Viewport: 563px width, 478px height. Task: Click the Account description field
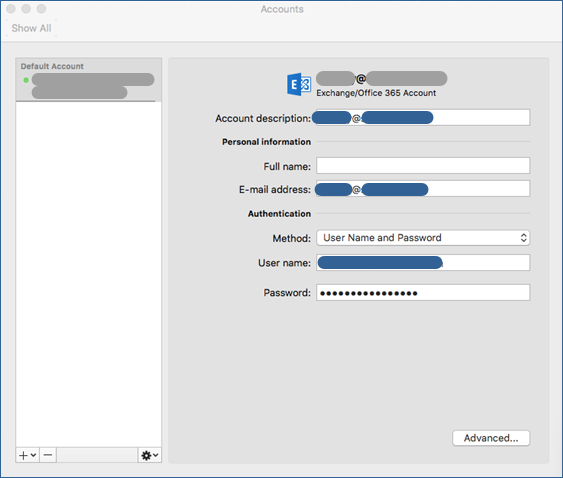(x=423, y=117)
